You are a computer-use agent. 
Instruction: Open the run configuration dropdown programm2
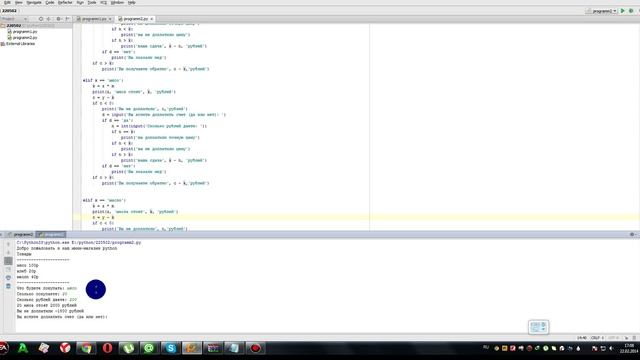point(602,11)
